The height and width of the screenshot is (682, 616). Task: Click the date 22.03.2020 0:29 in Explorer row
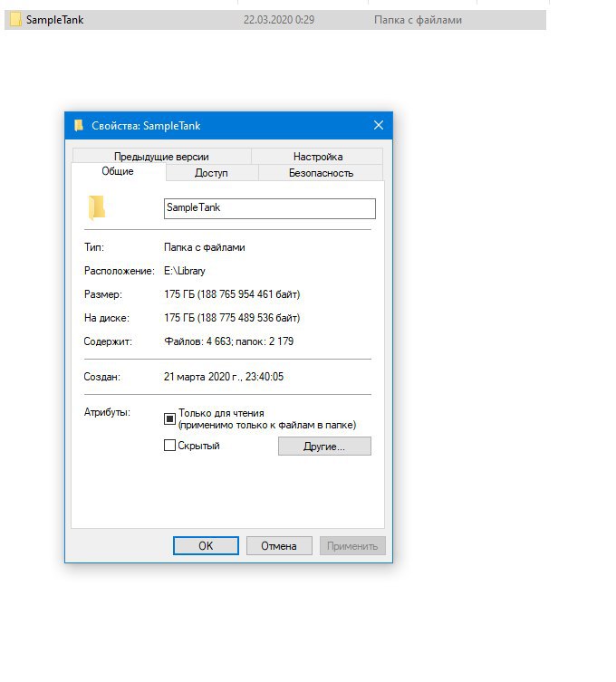pos(279,20)
